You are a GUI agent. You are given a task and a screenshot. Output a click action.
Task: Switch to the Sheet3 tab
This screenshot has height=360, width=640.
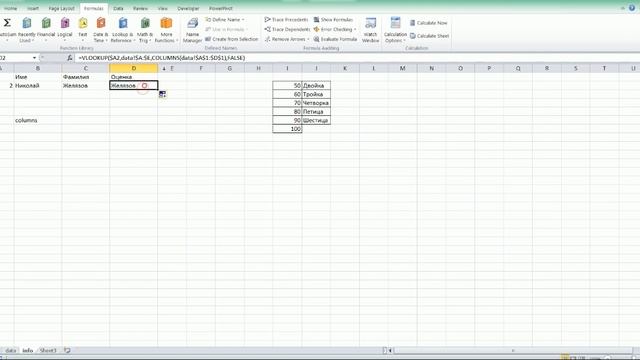pos(48,351)
